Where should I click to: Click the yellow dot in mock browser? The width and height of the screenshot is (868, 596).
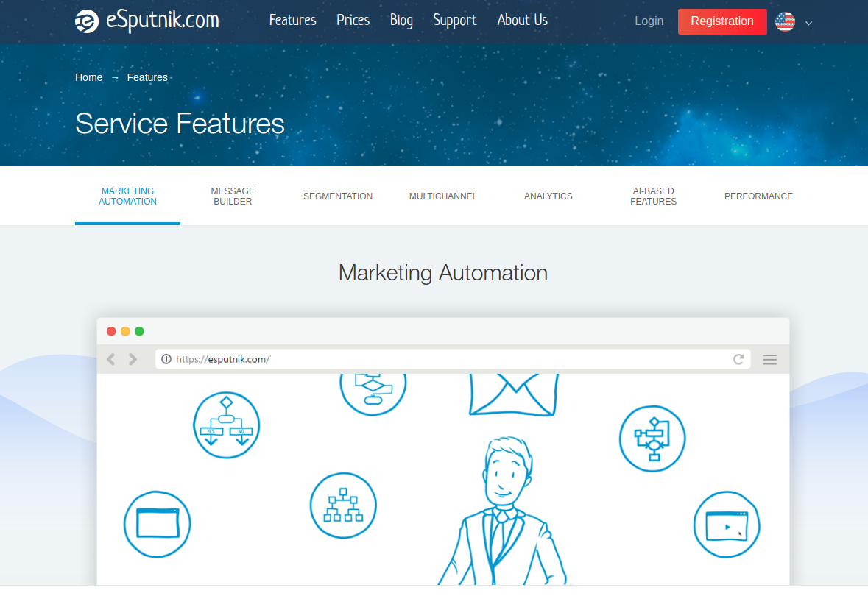pos(125,331)
